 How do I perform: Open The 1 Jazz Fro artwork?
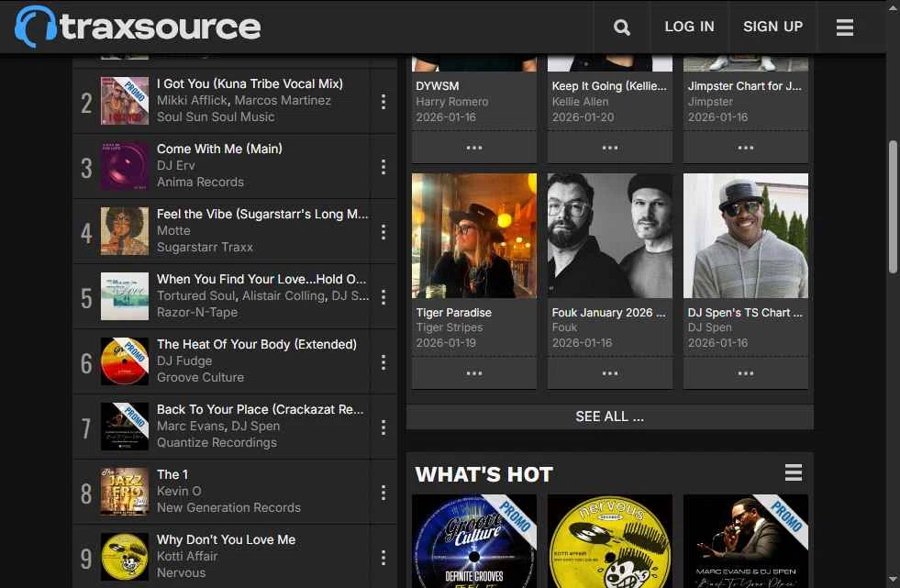pos(125,492)
